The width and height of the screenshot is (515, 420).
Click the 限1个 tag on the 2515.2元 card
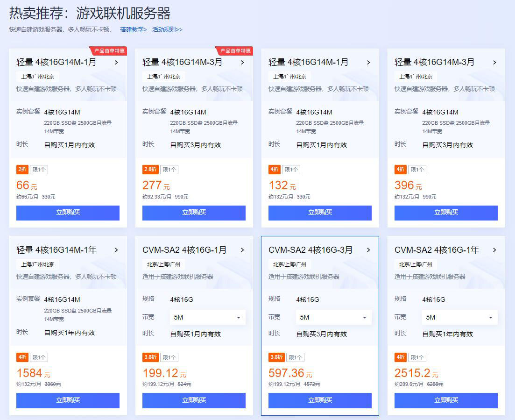point(417,357)
